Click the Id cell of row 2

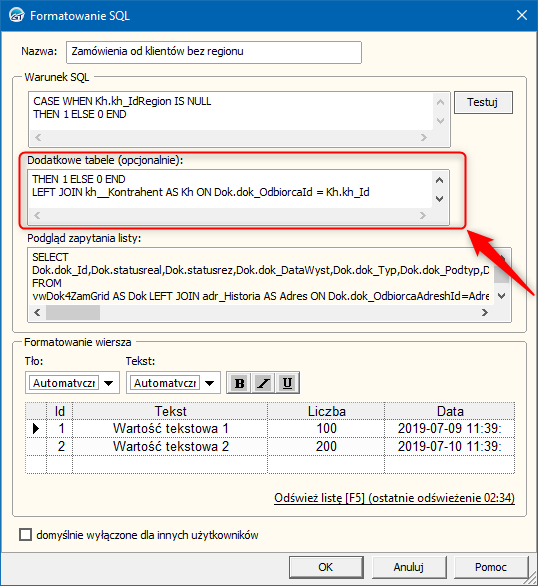(x=59, y=446)
